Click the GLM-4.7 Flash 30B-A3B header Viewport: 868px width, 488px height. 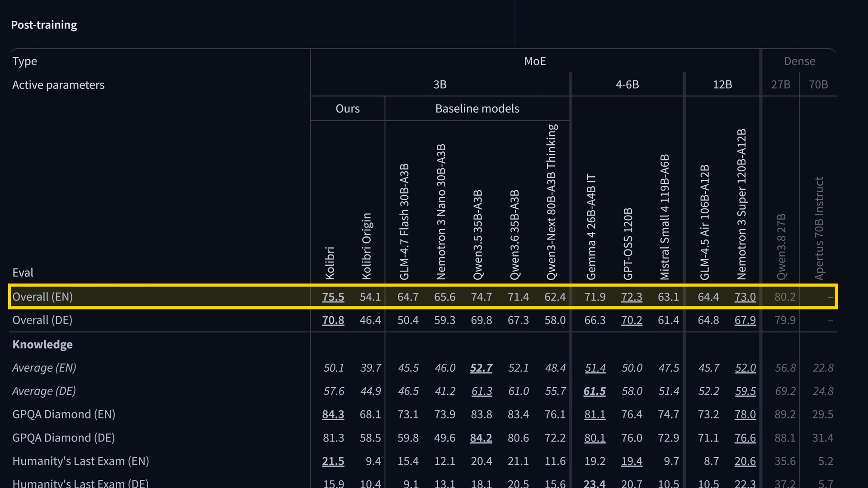tap(404, 222)
